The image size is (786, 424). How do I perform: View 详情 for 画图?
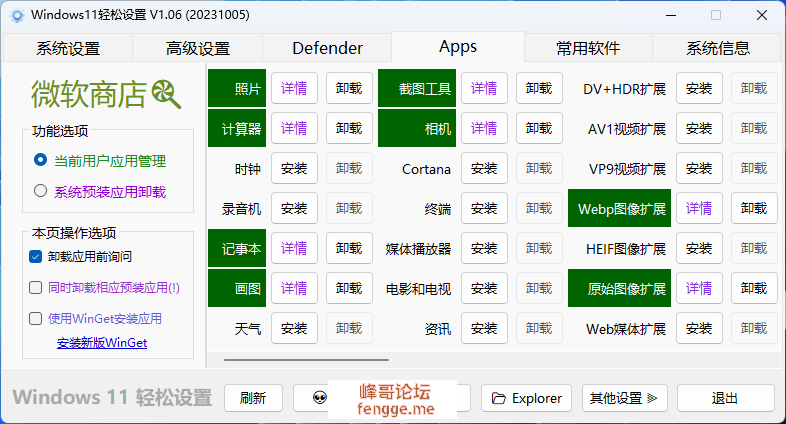[294, 288]
